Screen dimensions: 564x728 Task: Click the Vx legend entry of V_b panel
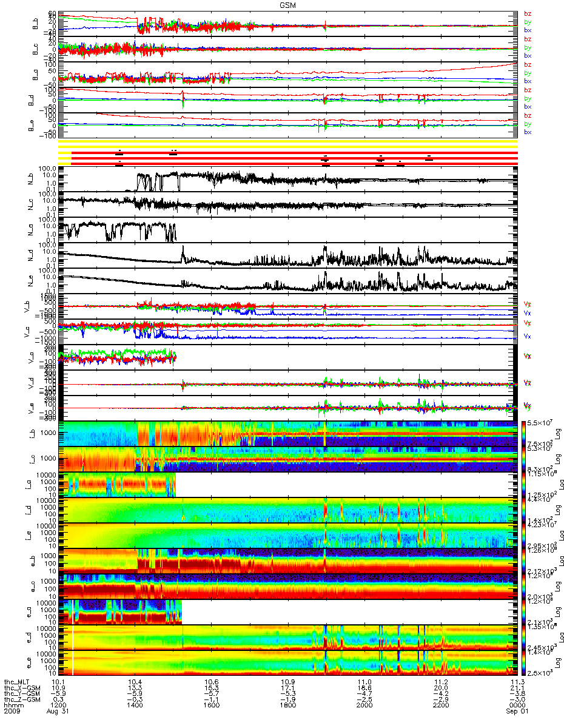tap(528, 314)
